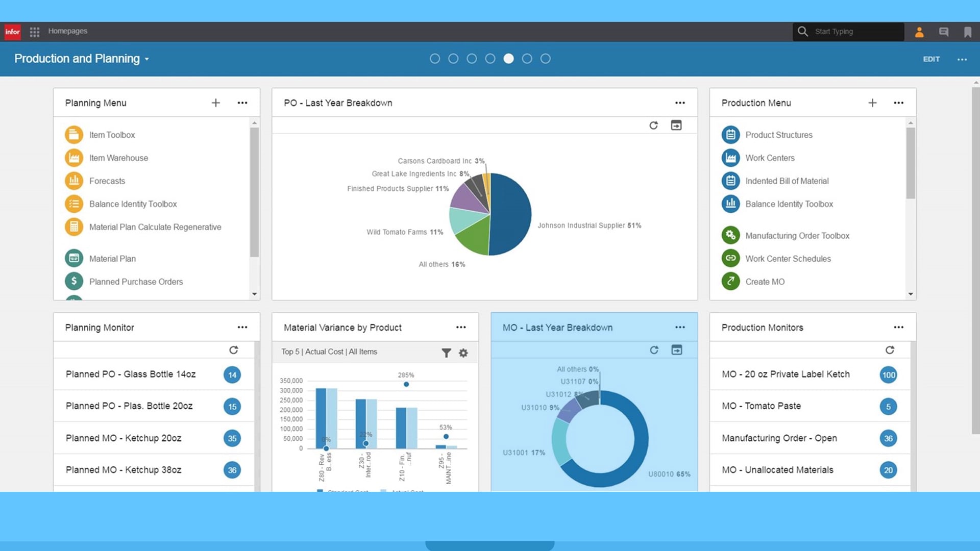Refresh the PO - Last Year Breakdown widget
The width and height of the screenshot is (980, 551).
653,126
